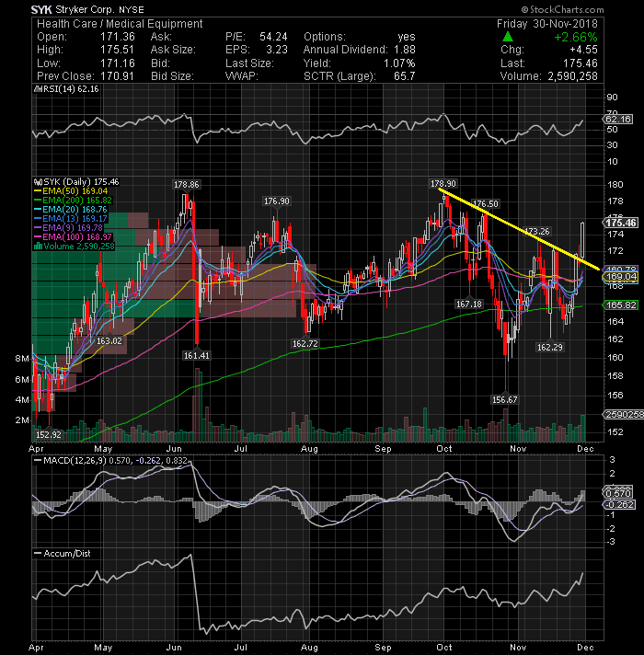Click the Stryker Corp. company name

click(x=86, y=9)
